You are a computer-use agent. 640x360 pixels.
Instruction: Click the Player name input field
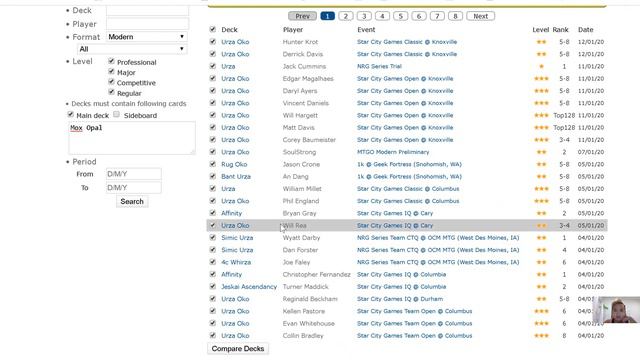click(147, 24)
